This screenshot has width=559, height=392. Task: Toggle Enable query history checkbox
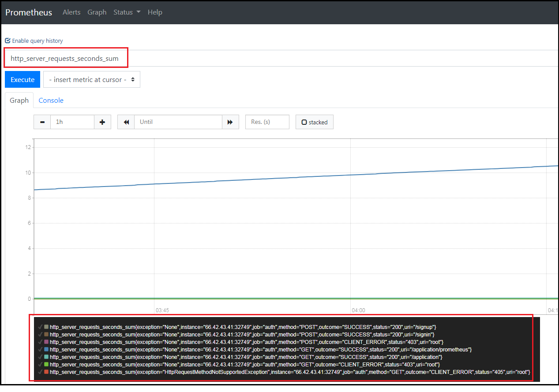pyautogui.click(x=8, y=41)
